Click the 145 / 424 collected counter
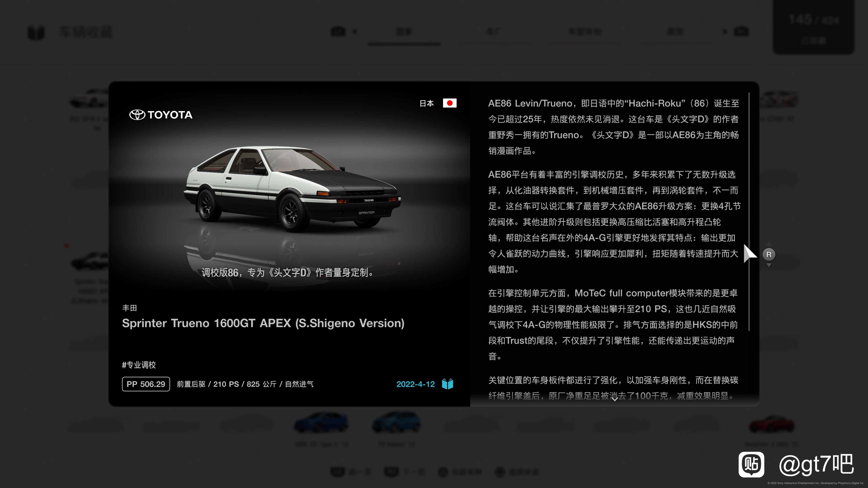Image resolution: width=868 pixels, height=488 pixels. 814,27
